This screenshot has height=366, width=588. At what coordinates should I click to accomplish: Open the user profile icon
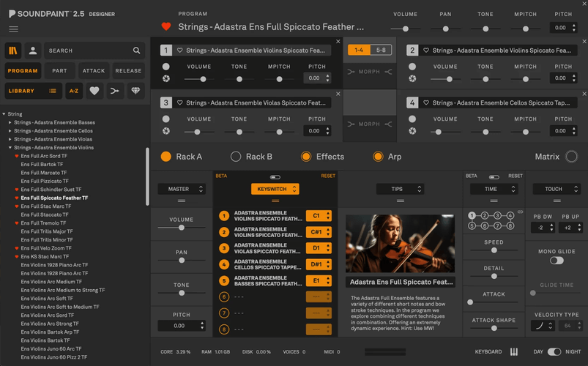(33, 51)
